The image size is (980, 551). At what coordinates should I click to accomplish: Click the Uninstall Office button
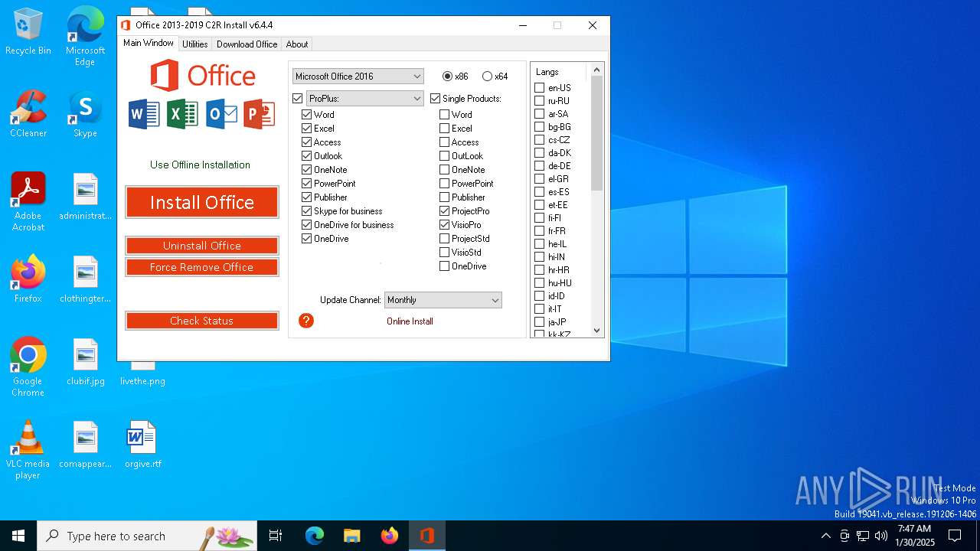[202, 246]
